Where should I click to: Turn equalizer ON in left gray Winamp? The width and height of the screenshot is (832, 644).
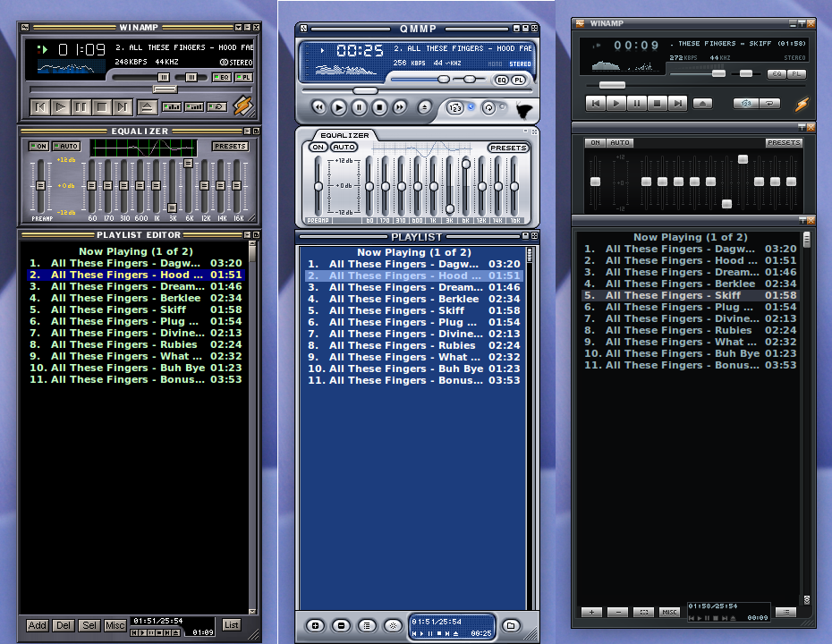pyautogui.click(x=38, y=147)
